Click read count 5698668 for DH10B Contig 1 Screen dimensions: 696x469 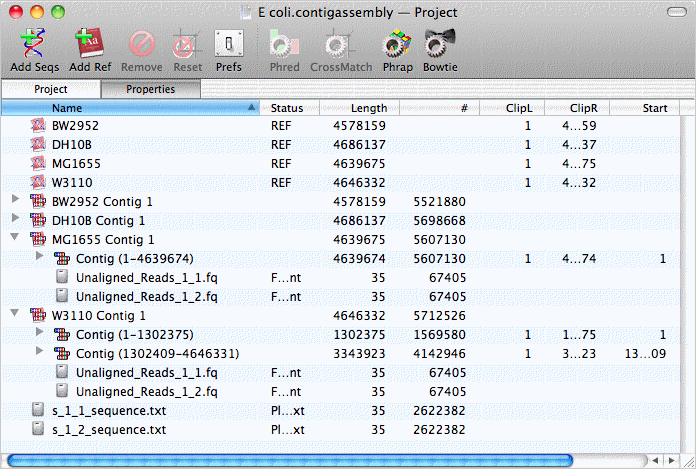pos(439,221)
